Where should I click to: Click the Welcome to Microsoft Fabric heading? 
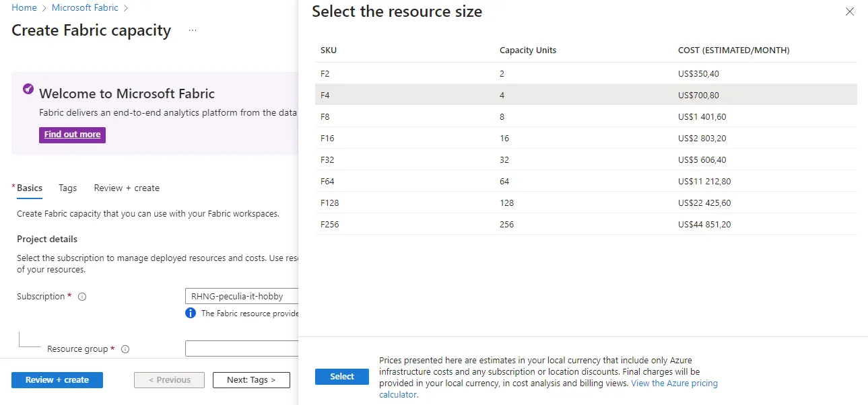click(127, 94)
